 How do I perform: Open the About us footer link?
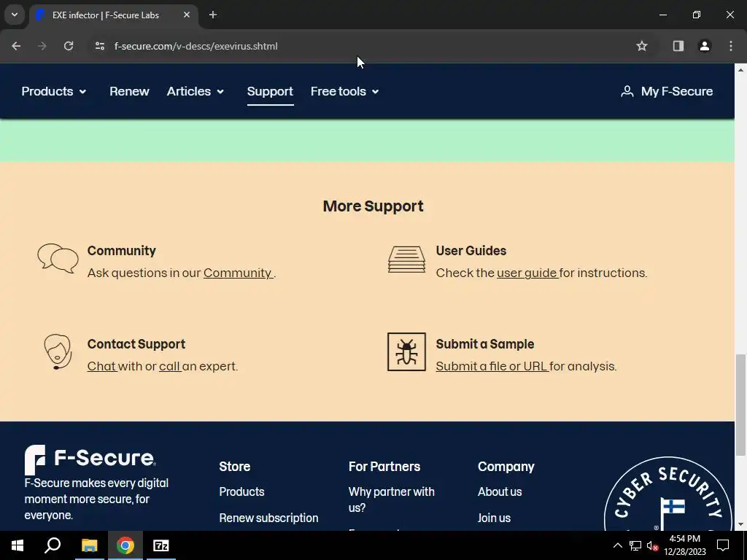pos(500,492)
